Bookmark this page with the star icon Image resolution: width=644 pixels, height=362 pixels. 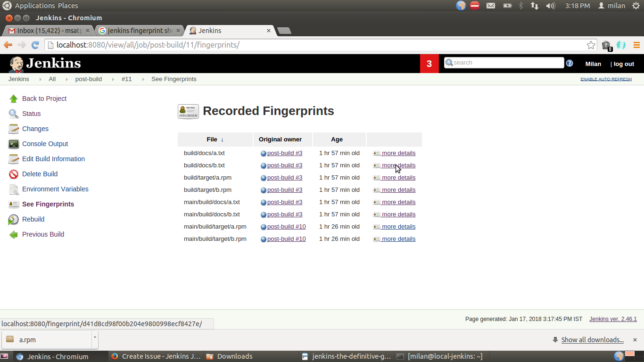[591, 45]
